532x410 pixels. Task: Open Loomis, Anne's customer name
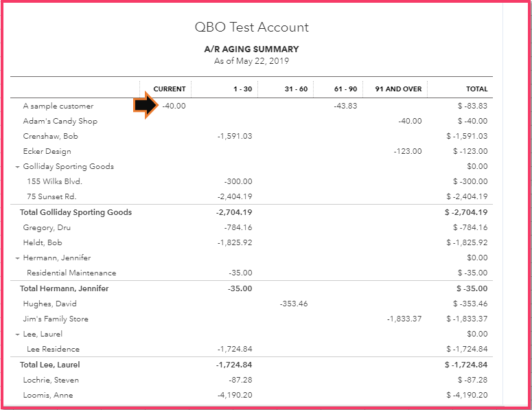pyautogui.click(x=48, y=395)
